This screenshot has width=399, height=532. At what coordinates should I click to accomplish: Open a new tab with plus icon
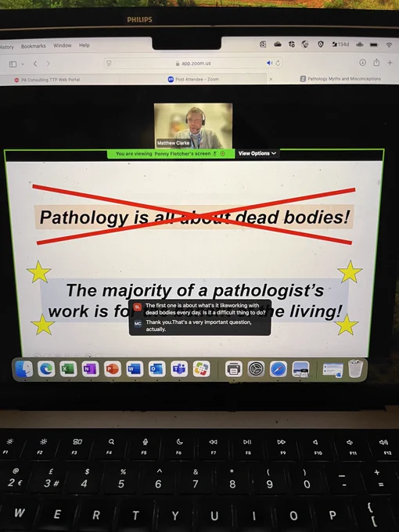390,63
